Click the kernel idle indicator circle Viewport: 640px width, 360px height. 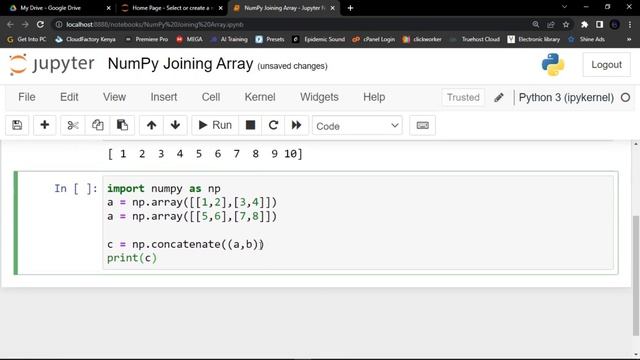(x=625, y=98)
